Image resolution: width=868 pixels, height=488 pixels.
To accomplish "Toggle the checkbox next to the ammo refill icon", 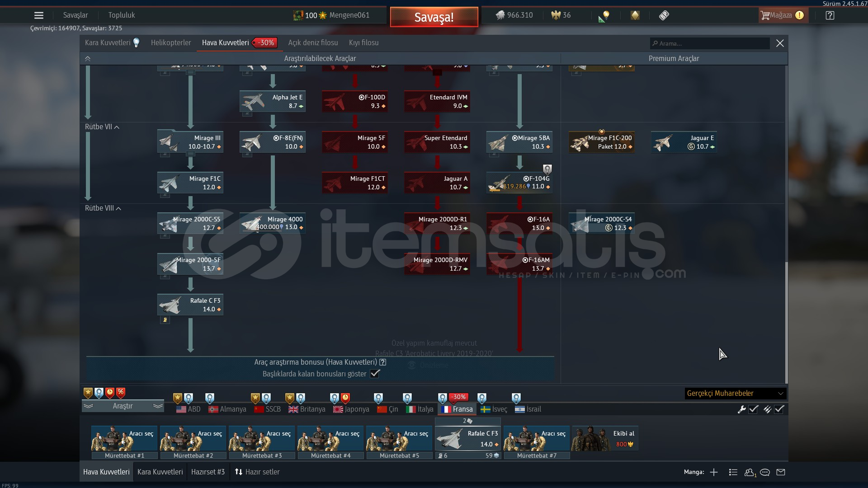I will point(779,409).
